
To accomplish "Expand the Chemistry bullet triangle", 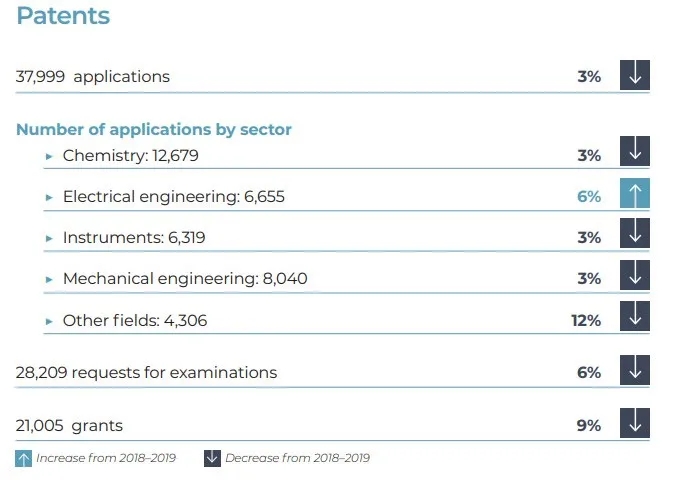I will (49, 156).
